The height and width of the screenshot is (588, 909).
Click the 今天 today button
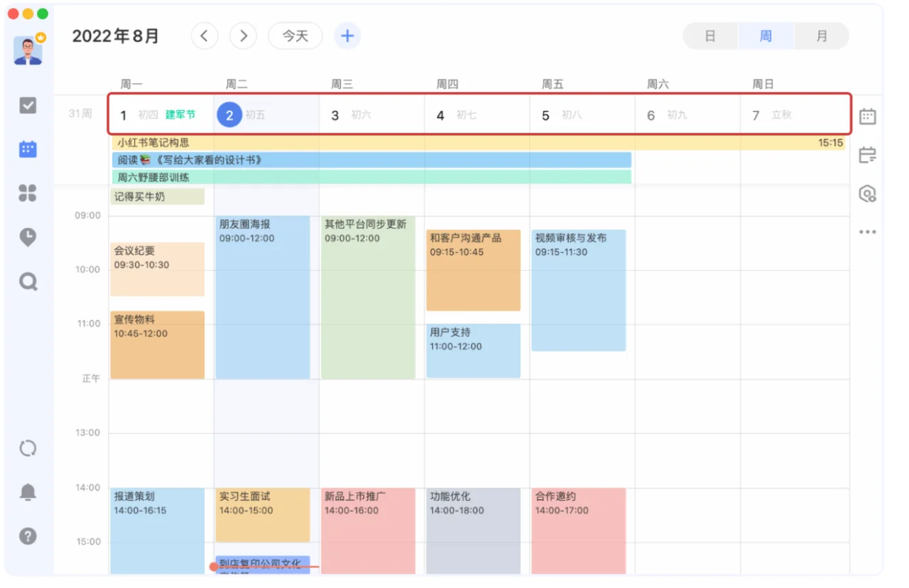click(x=295, y=36)
